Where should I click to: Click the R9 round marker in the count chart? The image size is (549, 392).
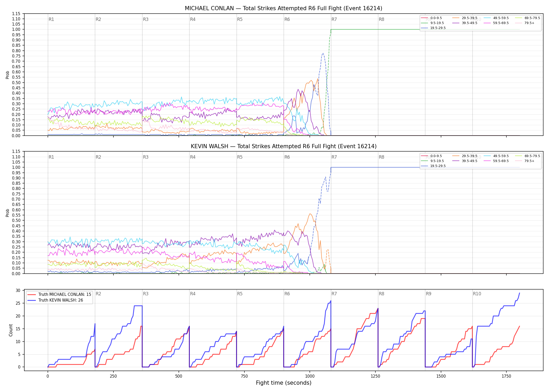click(428, 294)
